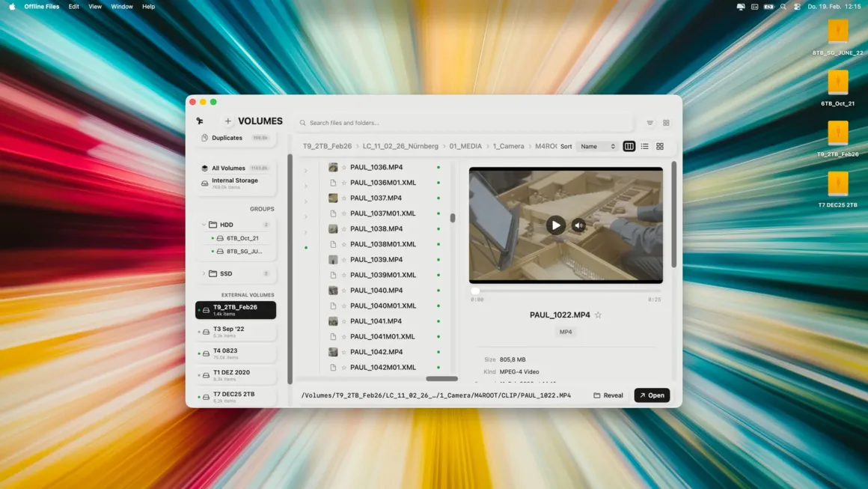
Task: Expand the HDD group
Action: (x=204, y=224)
